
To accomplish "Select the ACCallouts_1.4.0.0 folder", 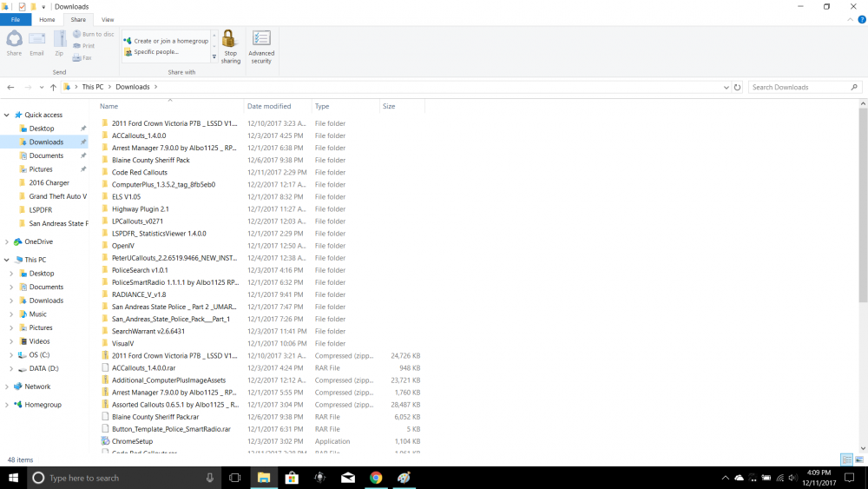I will click(x=138, y=135).
